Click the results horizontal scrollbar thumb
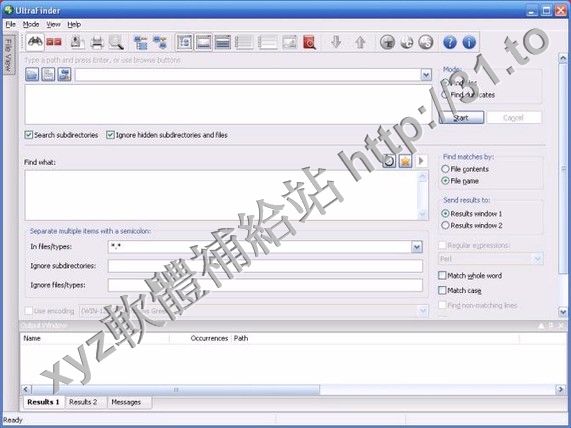Image resolution: width=571 pixels, height=428 pixels. [x=176, y=389]
